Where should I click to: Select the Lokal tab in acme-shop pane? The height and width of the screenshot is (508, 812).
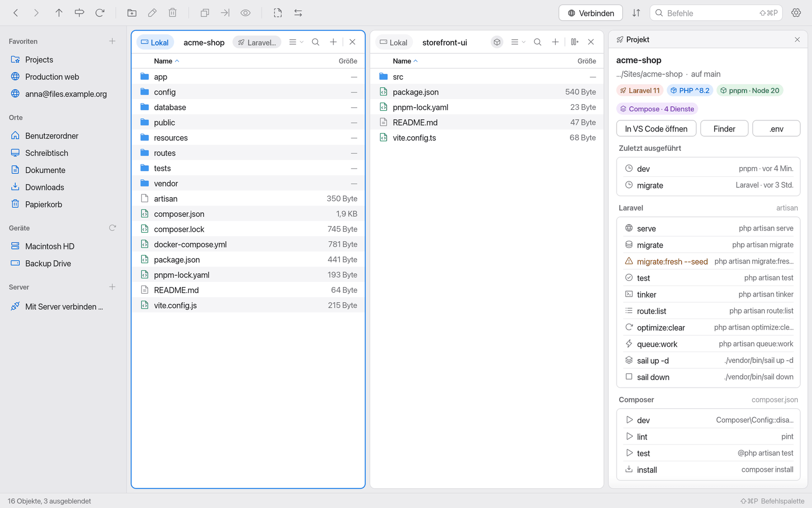(x=155, y=42)
